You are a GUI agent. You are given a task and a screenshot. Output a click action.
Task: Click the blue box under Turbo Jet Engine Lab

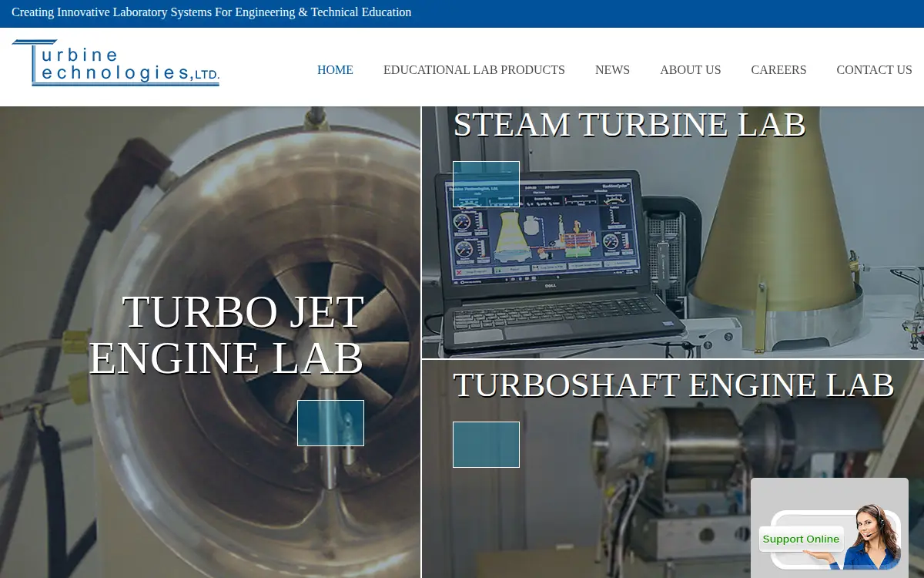point(330,423)
